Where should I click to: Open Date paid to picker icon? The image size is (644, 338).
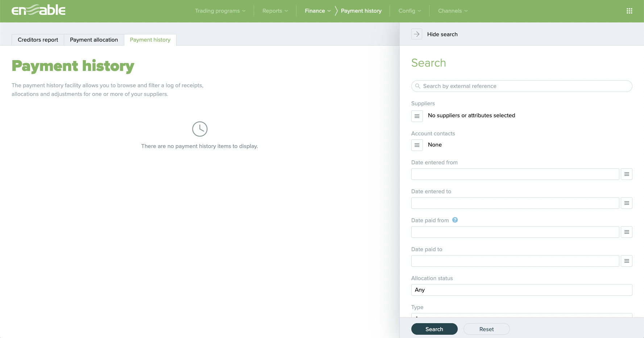click(627, 261)
